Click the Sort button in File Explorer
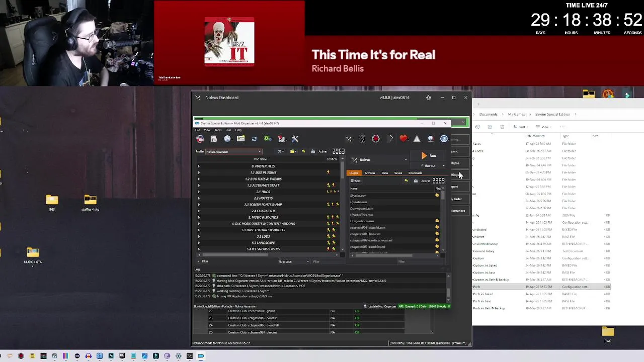 (521, 127)
